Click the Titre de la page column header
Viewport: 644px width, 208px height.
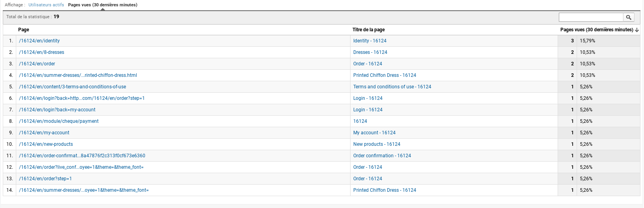coord(369,30)
